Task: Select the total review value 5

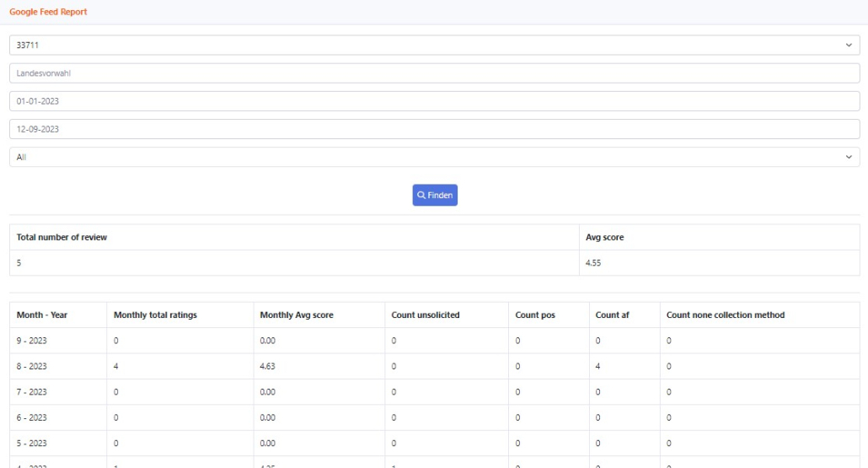Action: (19, 263)
